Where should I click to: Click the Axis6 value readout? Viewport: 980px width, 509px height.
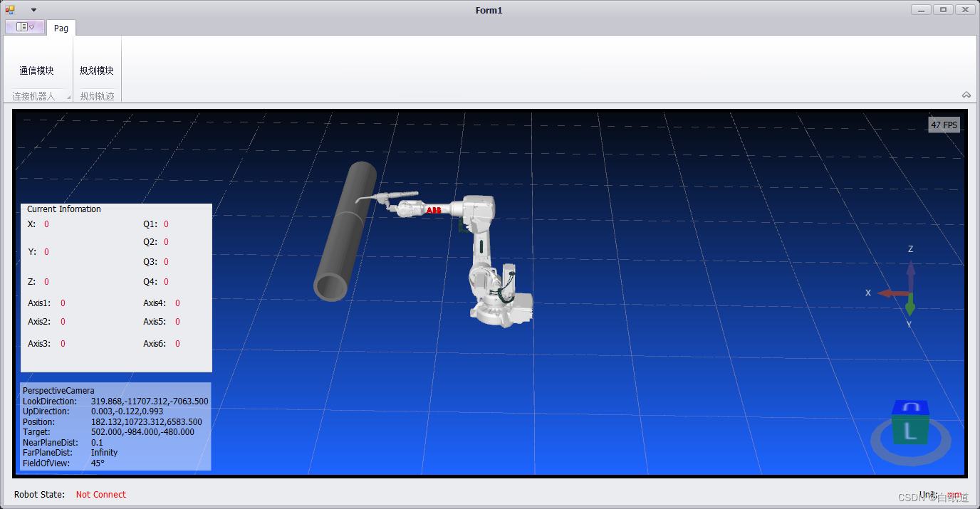(x=177, y=344)
